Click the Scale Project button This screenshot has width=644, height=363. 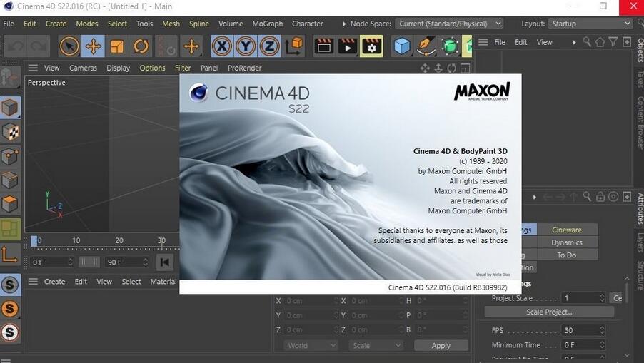[x=549, y=312]
